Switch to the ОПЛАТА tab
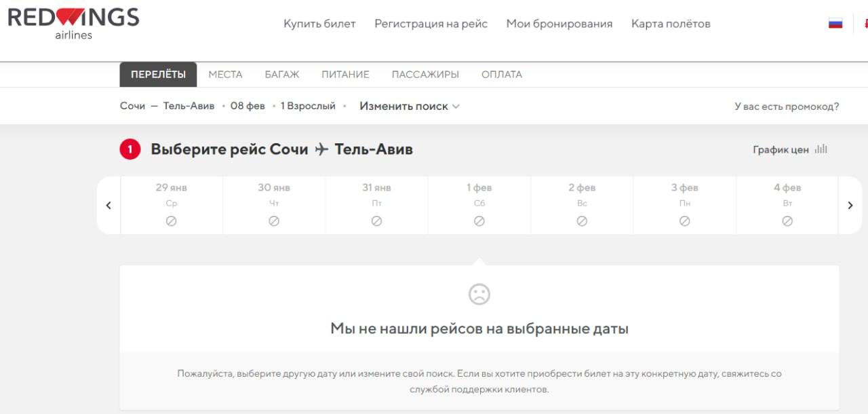868x414 pixels. 501,75
